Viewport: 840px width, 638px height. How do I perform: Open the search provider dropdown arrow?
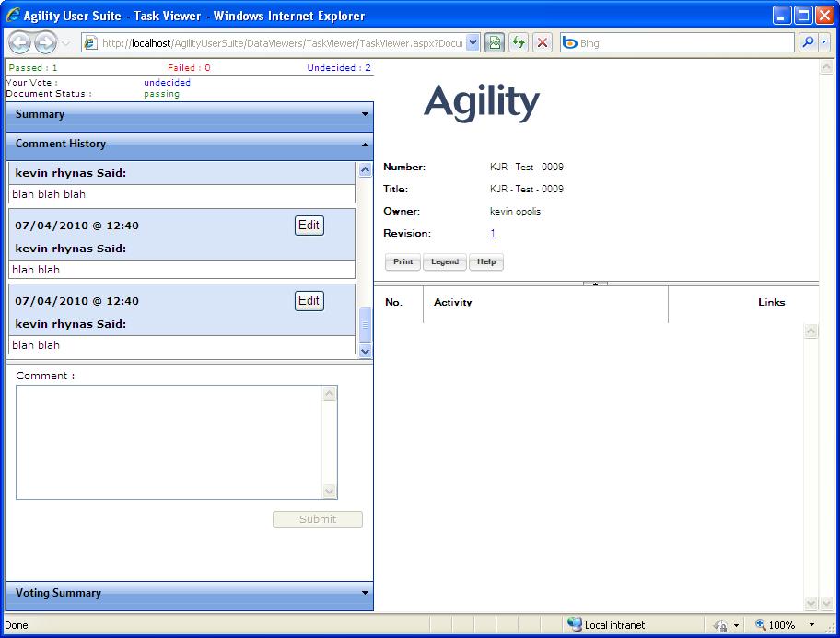click(824, 42)
